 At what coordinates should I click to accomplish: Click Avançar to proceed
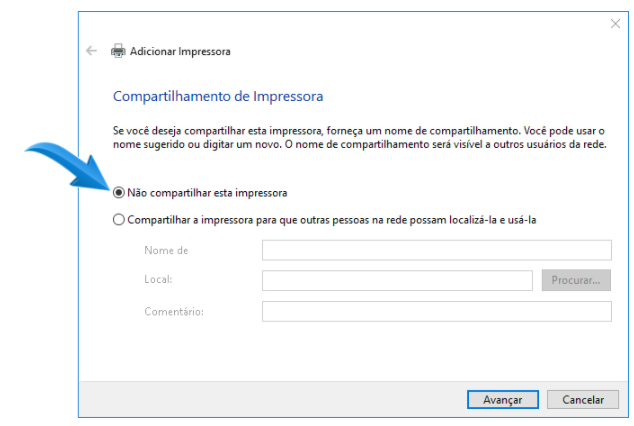click(503, 400)
